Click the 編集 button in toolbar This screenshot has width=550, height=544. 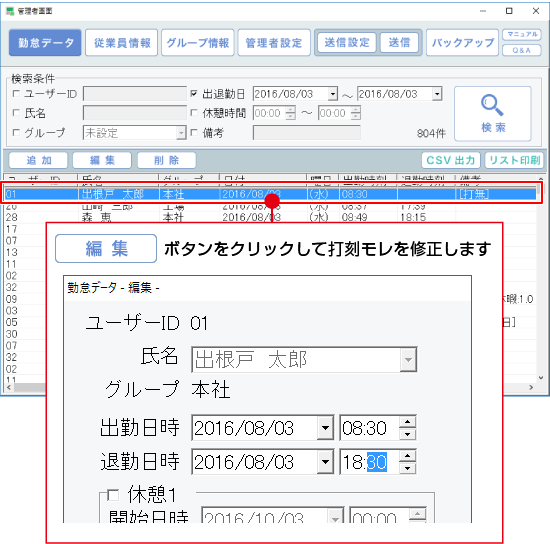coord(102,160)
